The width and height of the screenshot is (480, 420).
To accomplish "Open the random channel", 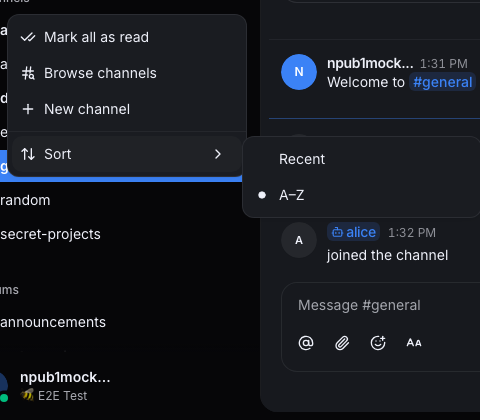I will [25, 201].
